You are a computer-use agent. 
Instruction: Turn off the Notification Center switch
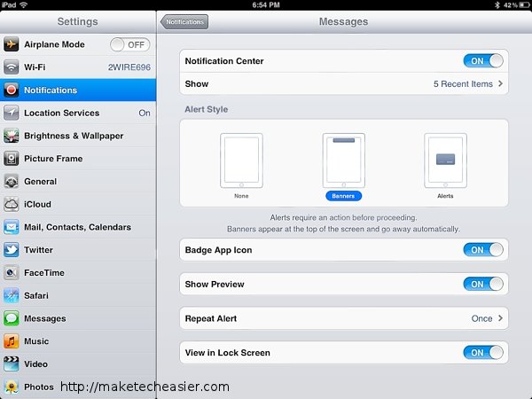(483, 60)
